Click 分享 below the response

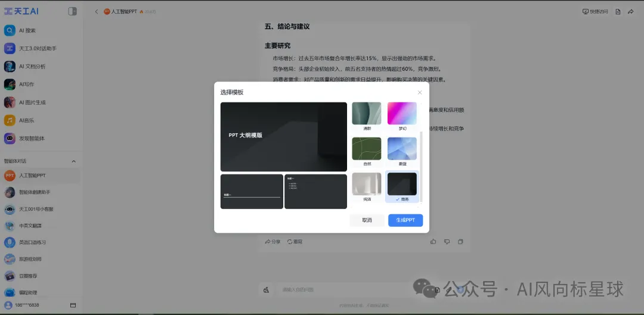click(273, 242)
